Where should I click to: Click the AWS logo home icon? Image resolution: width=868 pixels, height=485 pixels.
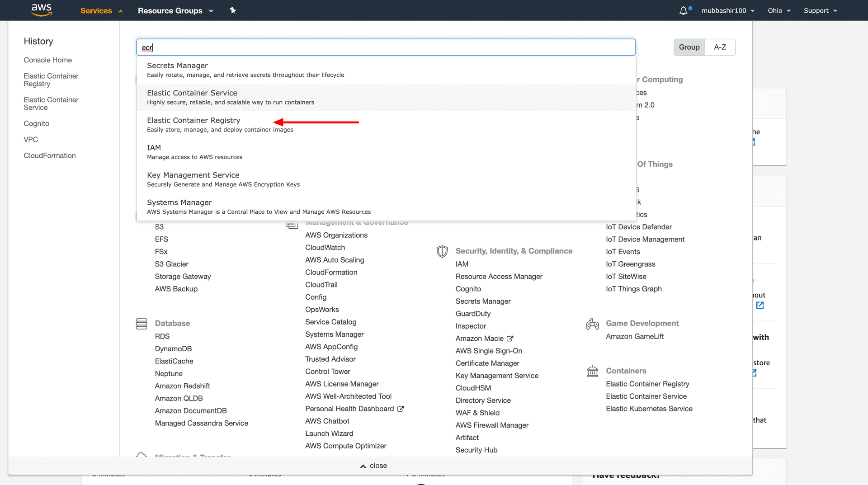(x=42, y=10)
